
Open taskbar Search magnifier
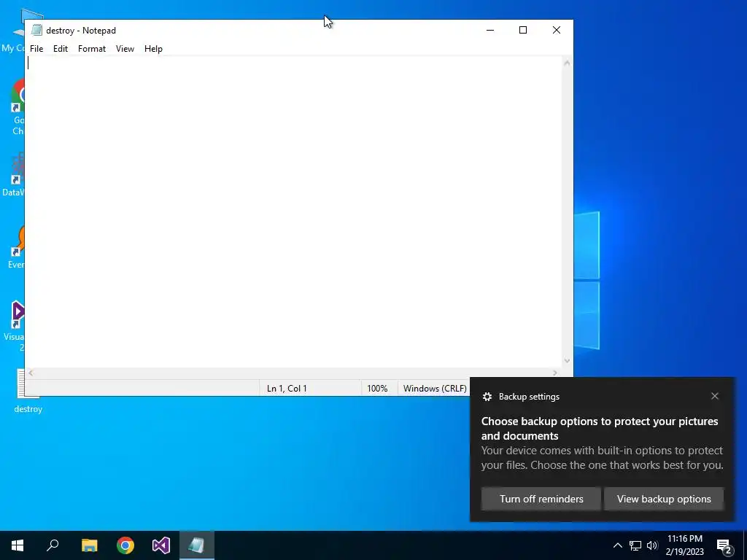[x=53, y=545]
